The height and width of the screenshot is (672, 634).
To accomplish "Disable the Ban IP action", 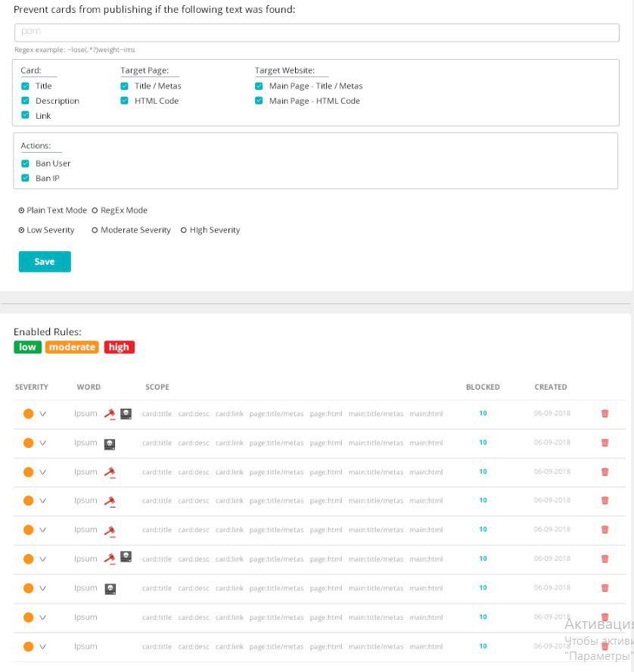I will coord(25,178).
